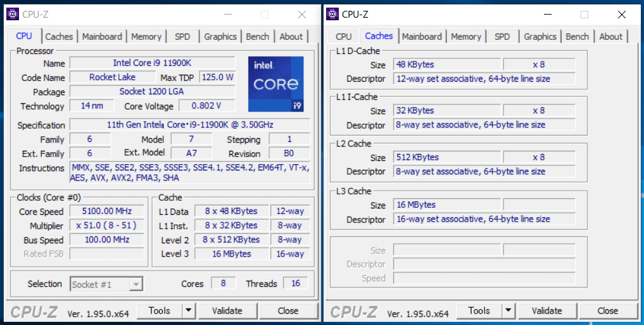Open the Socket #1 selection combo box

point(106,284)
